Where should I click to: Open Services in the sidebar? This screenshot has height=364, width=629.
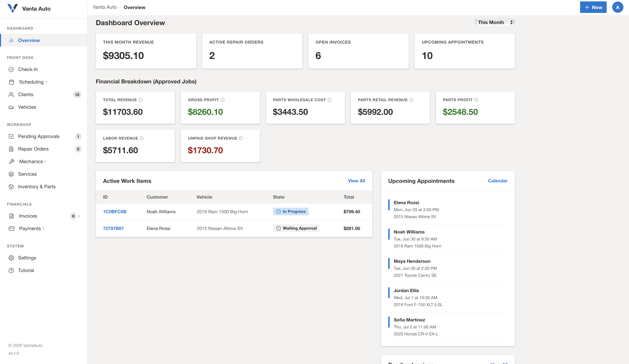44,174
